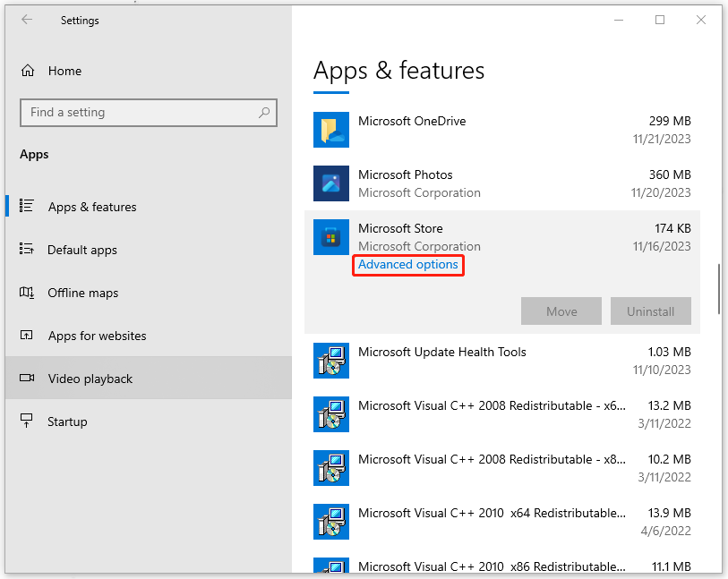Select the Microsoft Store app icon
Screen dimensions: 728x579
click(331, 237)
